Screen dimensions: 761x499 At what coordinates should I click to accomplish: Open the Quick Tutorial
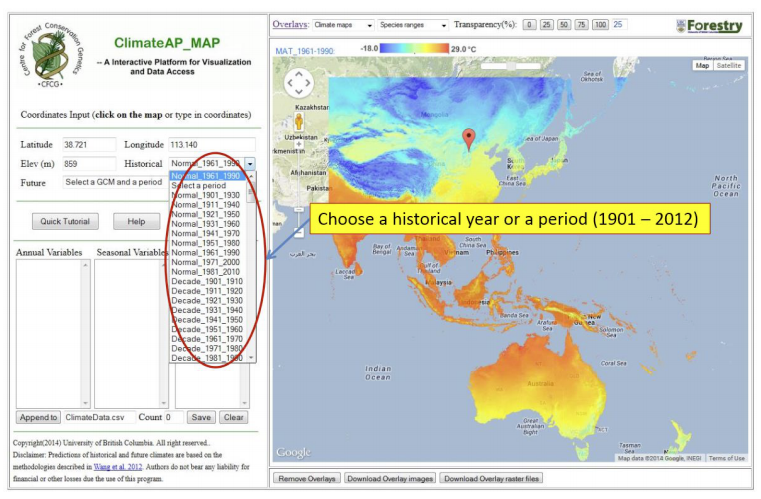pos(65,221)
